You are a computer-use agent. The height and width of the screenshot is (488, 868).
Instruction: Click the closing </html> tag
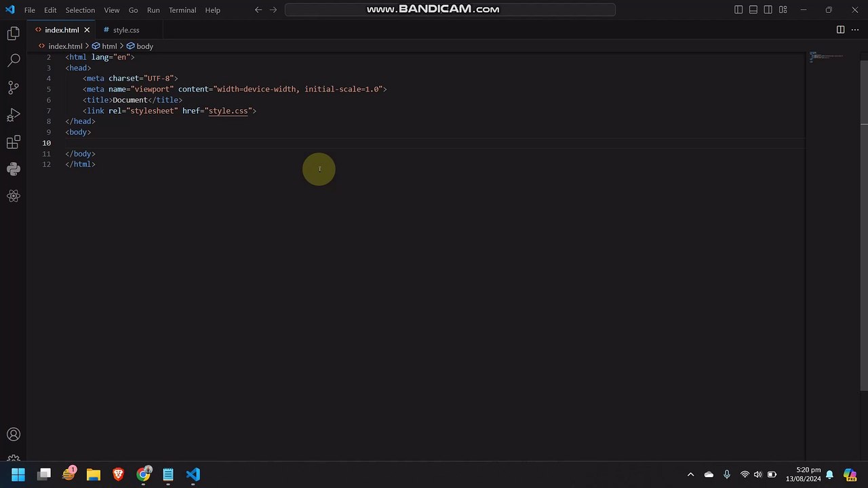80,164
